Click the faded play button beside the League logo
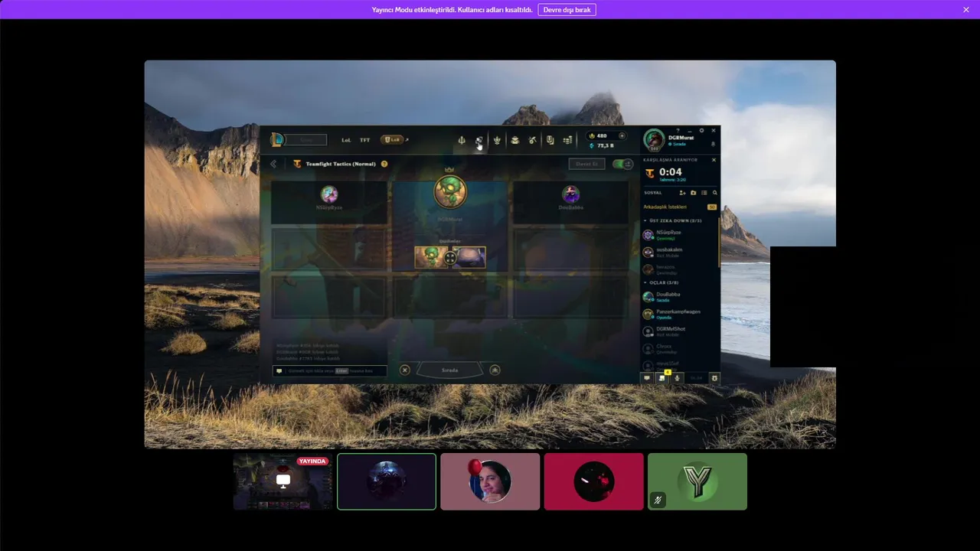Viewport: 980px width, 551px height. click(x=307, y=140)
